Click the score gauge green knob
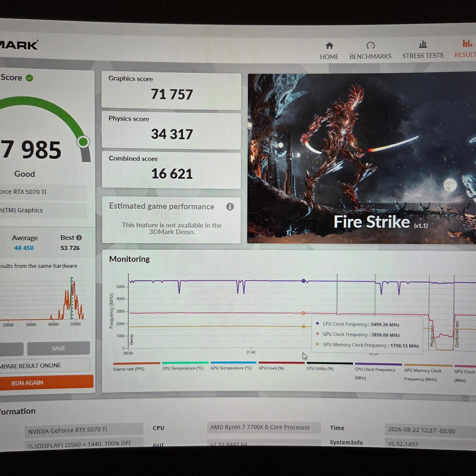 click(83, 142)
